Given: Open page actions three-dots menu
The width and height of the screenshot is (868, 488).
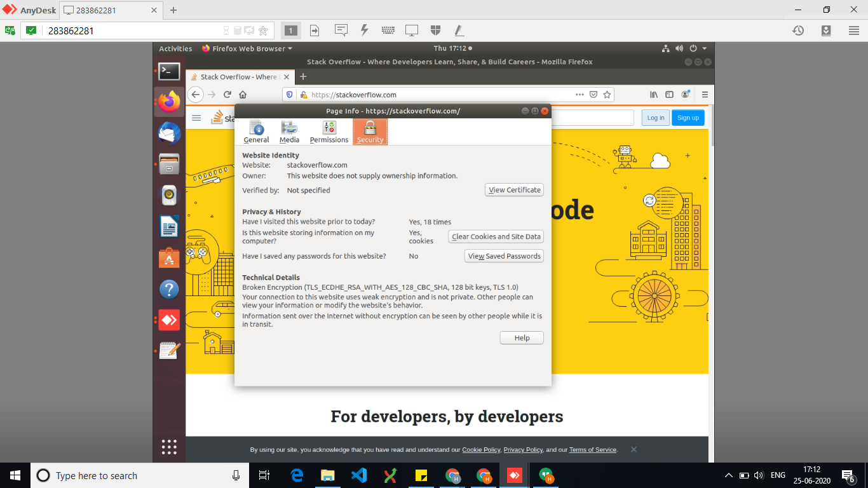Looking at the screenshot, I should pos(579,95).
